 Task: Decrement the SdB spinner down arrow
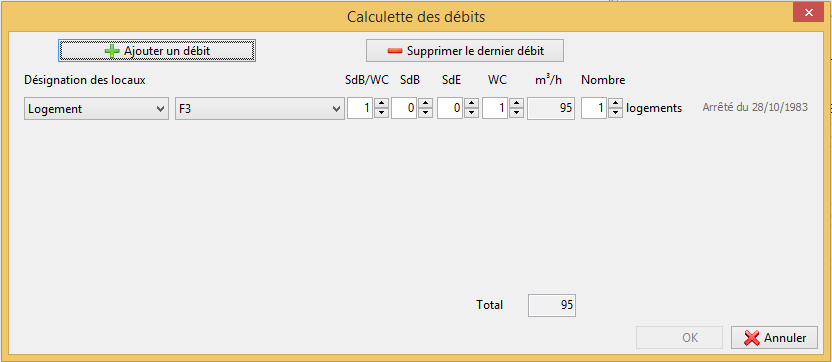pyautogui.click(x=425, y=113)
